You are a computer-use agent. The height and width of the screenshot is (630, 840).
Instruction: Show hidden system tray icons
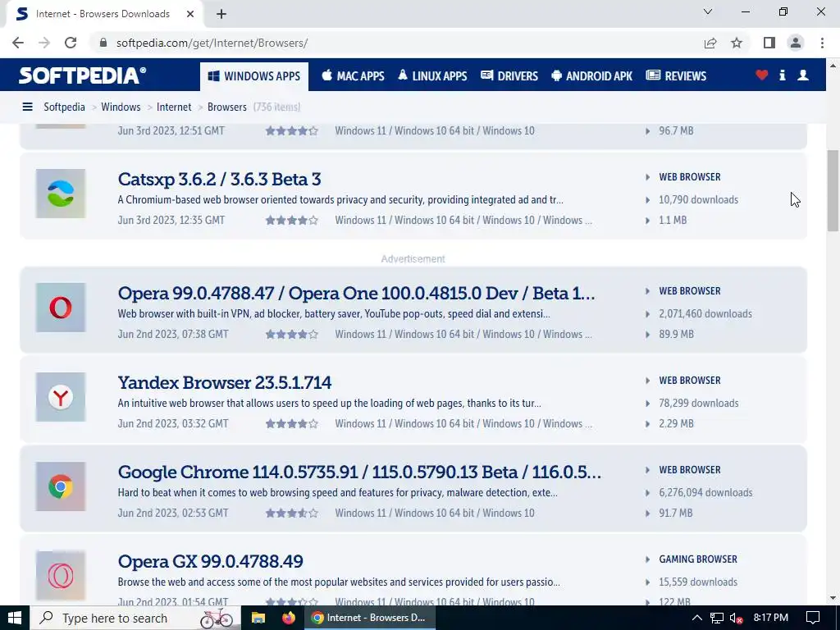click(x=697, y=618)
